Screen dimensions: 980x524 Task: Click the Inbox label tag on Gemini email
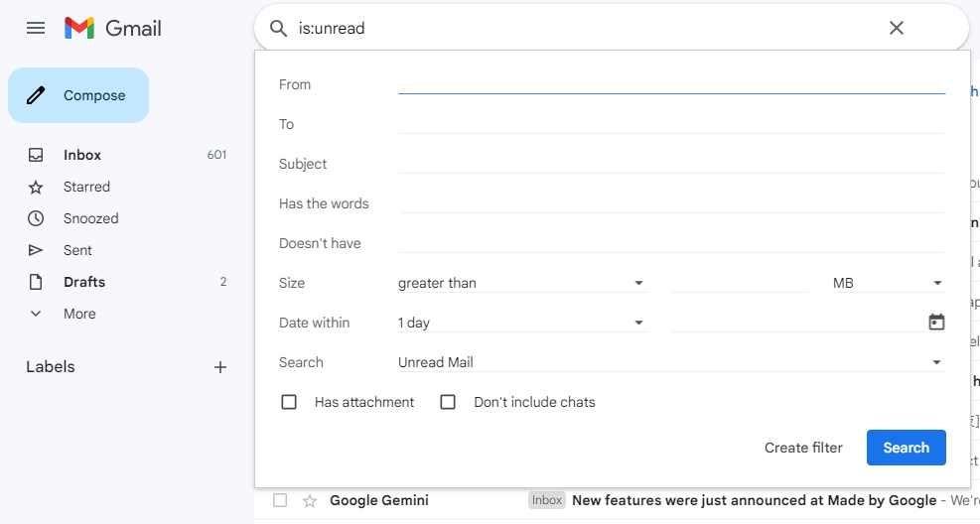[x=547, y=500]
